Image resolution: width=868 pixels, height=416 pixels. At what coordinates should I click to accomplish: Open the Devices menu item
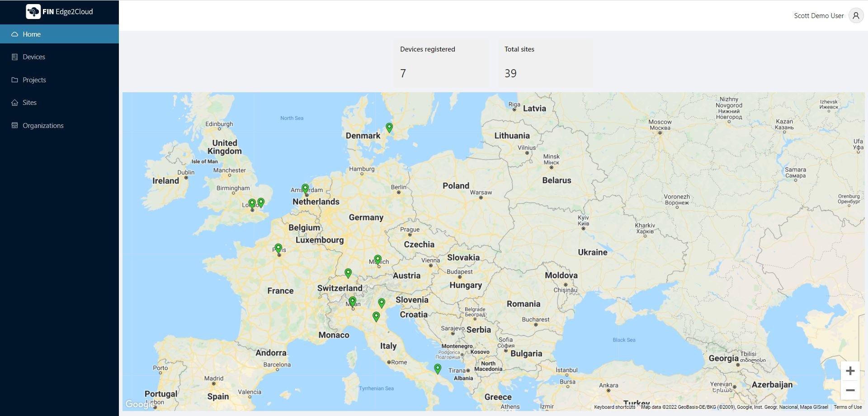click(x=59, y=57)
